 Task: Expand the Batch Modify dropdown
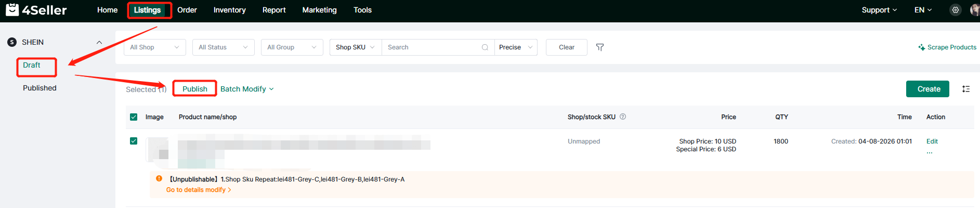247,89
